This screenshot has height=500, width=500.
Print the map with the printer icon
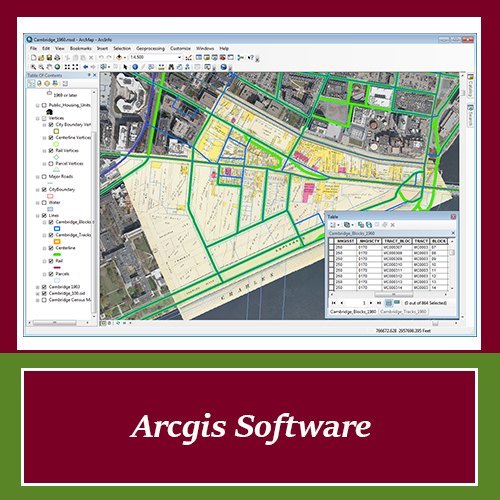point(57,58)
